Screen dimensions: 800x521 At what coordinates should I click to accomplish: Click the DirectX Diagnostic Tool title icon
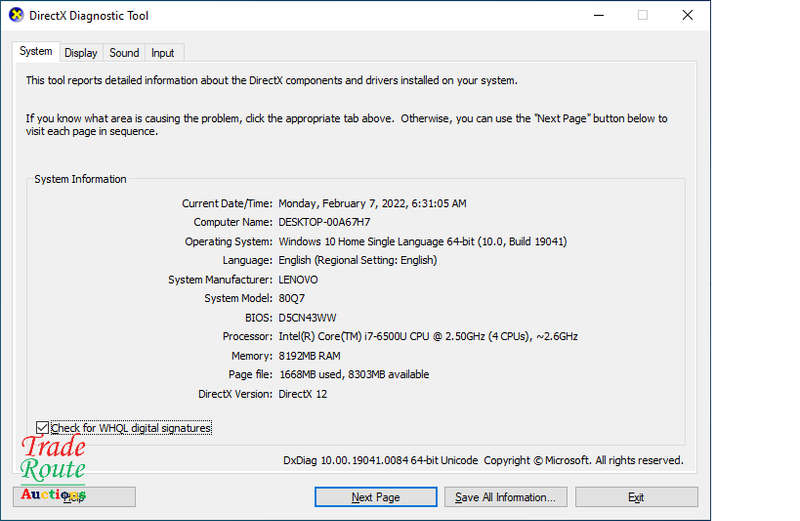click(x=16, y=15)
